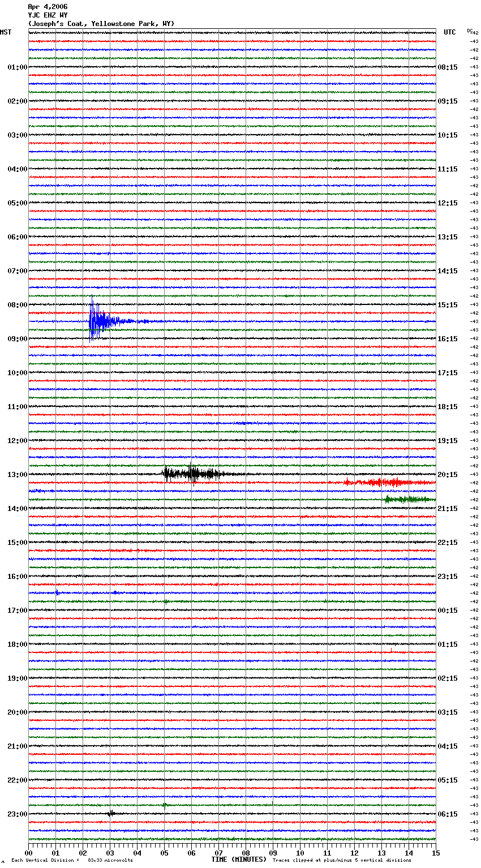Click the '00:15' UTC time label
This screenshot has width=481, height=868.
tap(448, 611)
